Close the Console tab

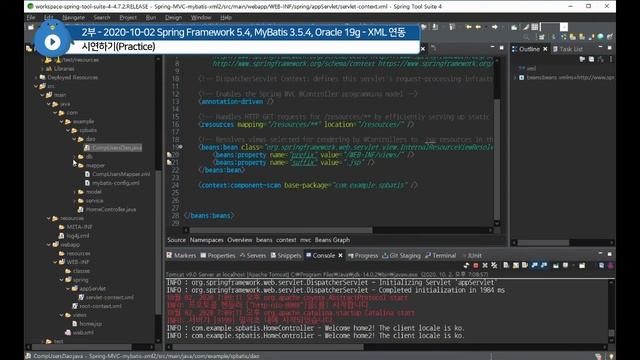click(x=340, y=256)
